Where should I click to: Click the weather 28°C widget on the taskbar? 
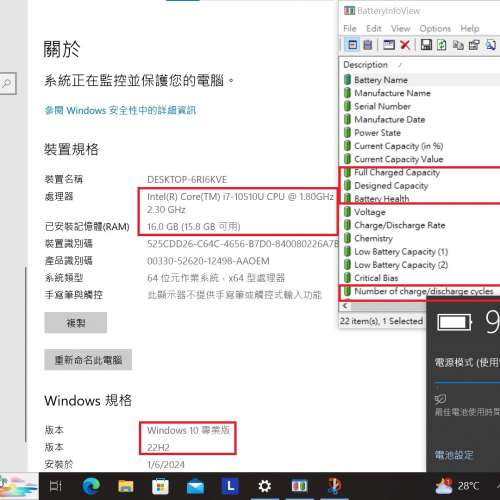point(458,486)
